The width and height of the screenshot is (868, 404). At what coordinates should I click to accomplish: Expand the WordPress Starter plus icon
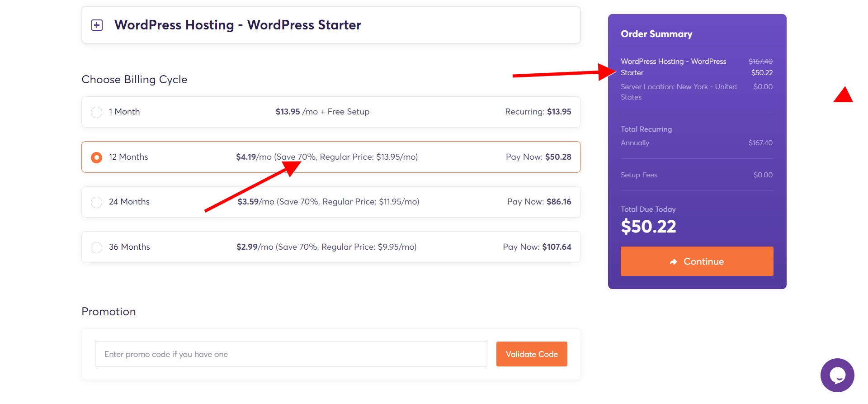coord(97,25)
